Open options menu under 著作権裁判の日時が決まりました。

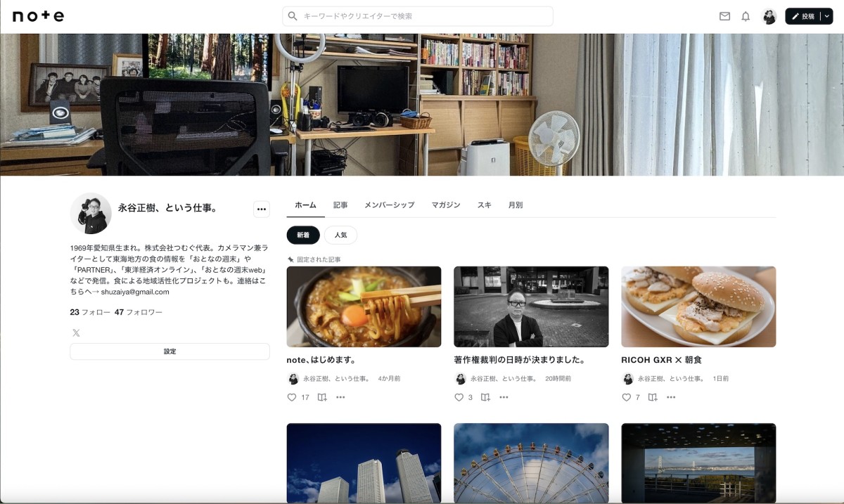click(504, 397)
